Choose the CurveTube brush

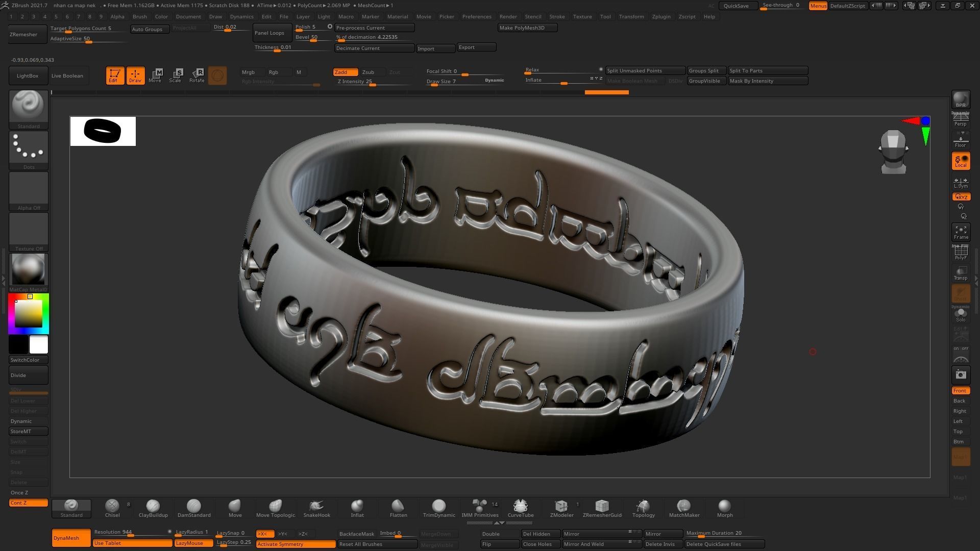point(521,508)
